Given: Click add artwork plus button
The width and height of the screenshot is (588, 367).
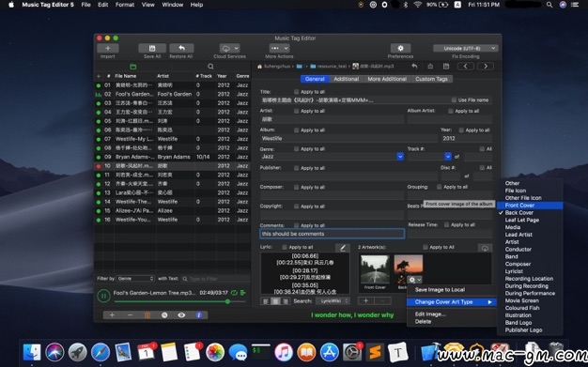Looking at the screenshot, I should coord(366,300).
